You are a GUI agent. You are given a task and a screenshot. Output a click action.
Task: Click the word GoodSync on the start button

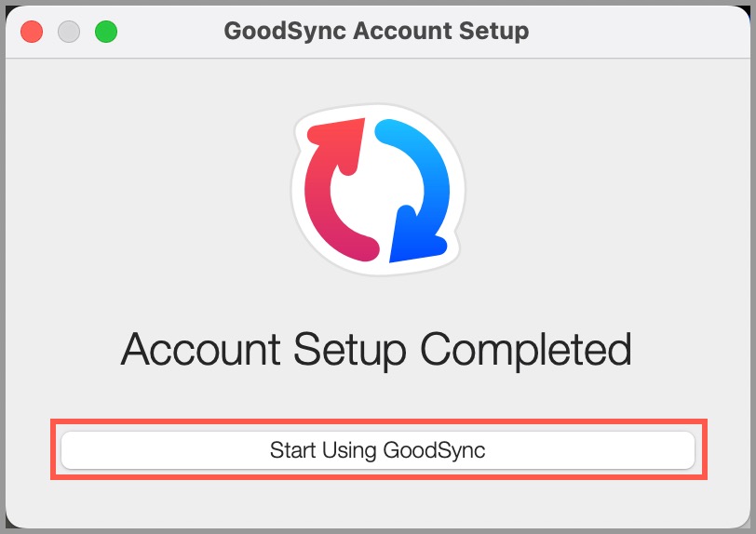coord(434,450)
